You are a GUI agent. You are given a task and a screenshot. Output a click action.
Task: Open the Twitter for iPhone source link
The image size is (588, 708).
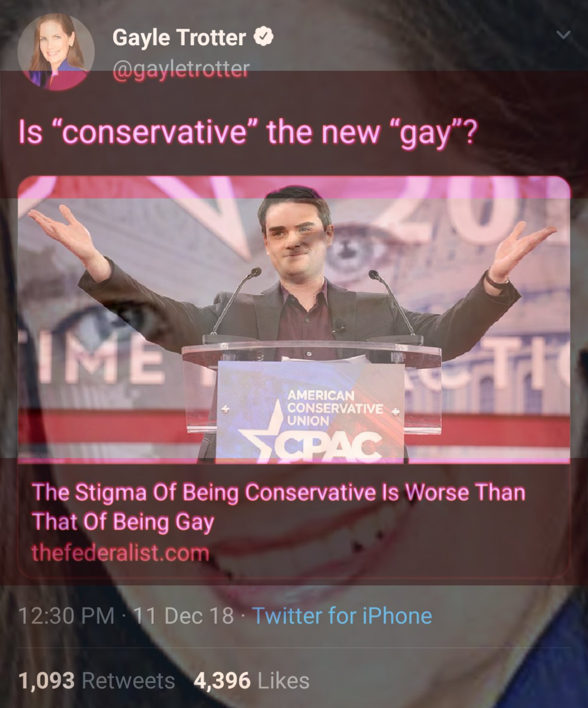(x=343, y=616)
